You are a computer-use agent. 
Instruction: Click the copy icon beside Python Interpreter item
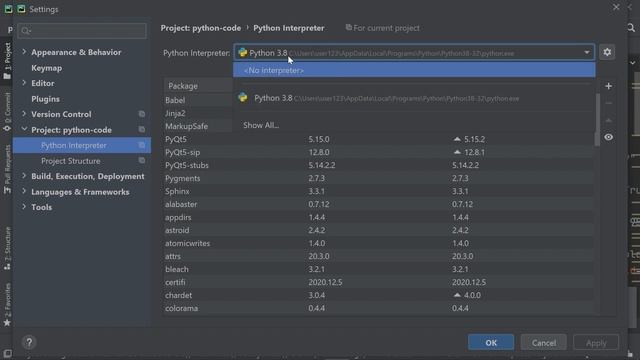[142, 145]
